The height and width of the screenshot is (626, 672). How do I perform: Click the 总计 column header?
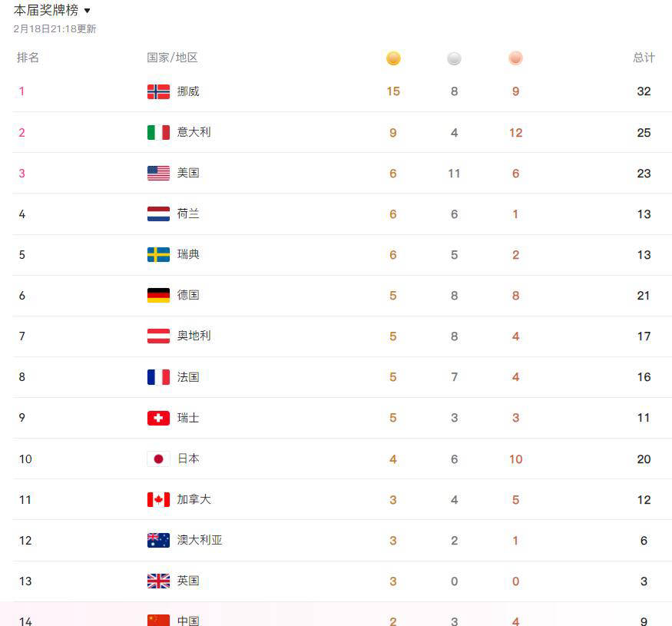coord(644,58)
